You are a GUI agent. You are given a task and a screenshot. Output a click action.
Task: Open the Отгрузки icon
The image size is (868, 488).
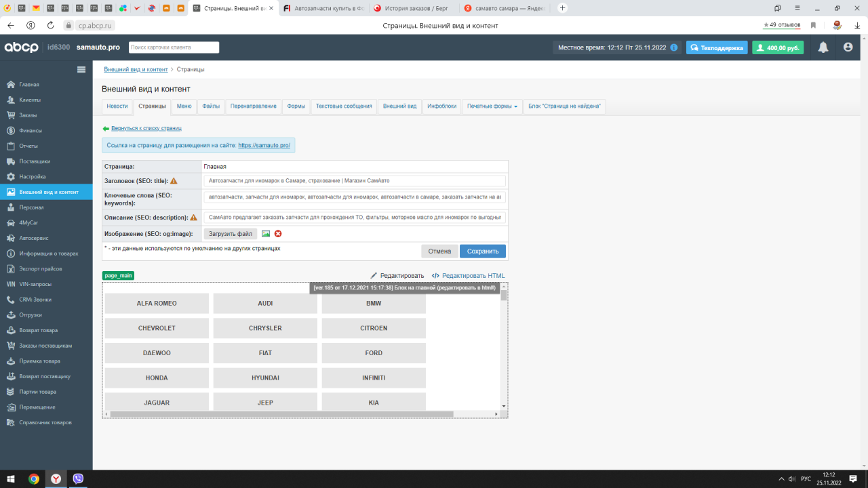tap(10, 314)
